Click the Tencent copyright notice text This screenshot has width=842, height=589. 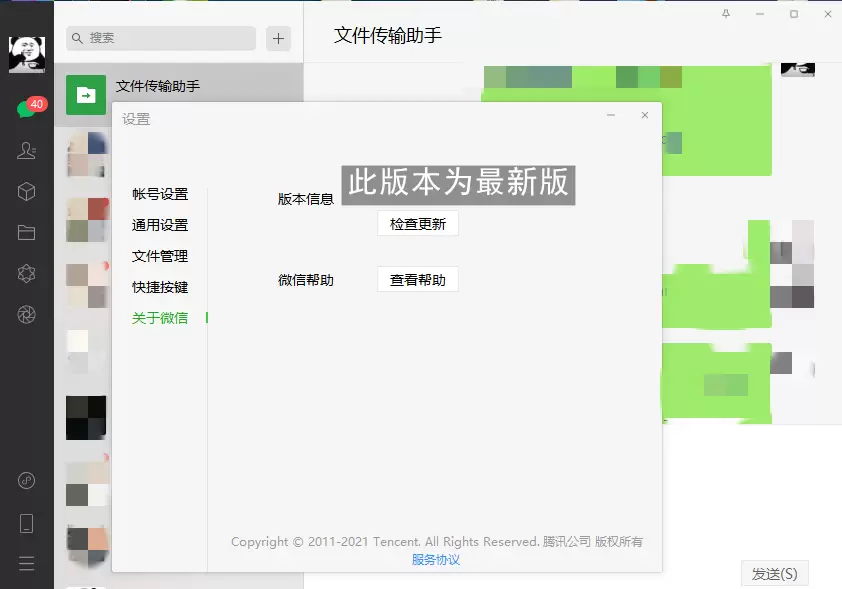point(437,542)
